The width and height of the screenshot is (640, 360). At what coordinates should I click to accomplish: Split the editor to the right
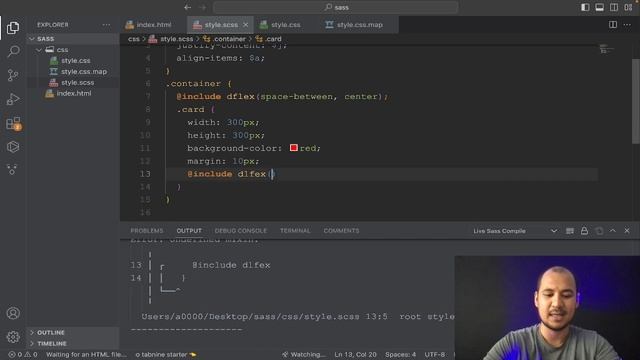(613, 24)
